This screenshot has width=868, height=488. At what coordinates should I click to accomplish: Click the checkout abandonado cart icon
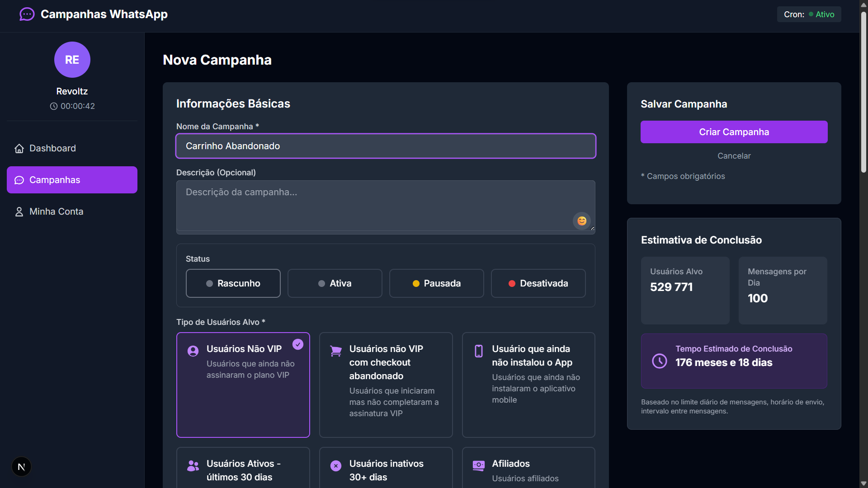336,351
